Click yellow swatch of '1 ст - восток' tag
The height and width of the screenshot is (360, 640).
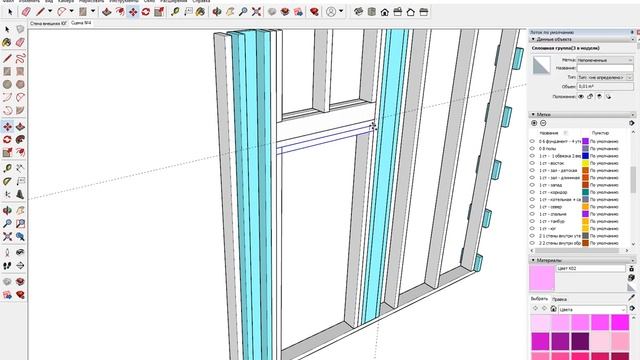[585, 163]
